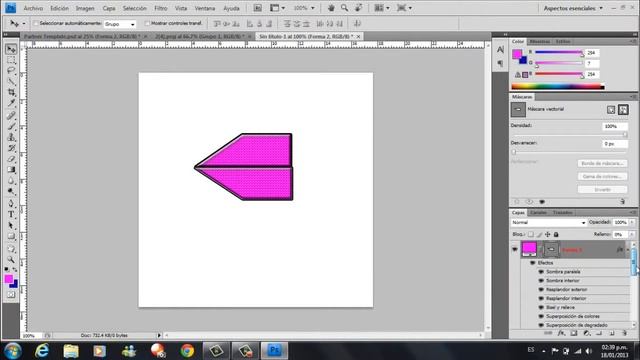Click the foreground color swatch in the toolbox
The image size is (640, 360).
point(9,279)
